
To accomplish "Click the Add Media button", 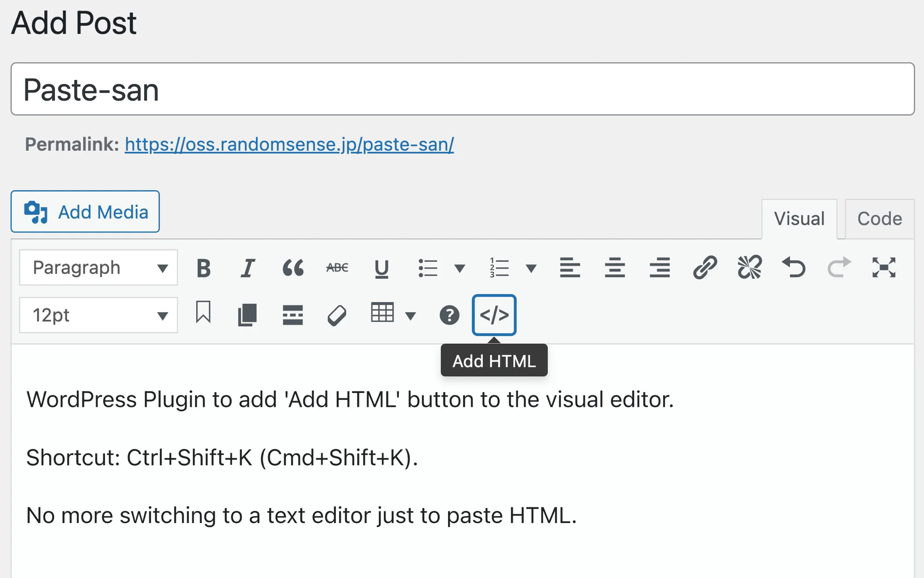I will coord(85,211).
